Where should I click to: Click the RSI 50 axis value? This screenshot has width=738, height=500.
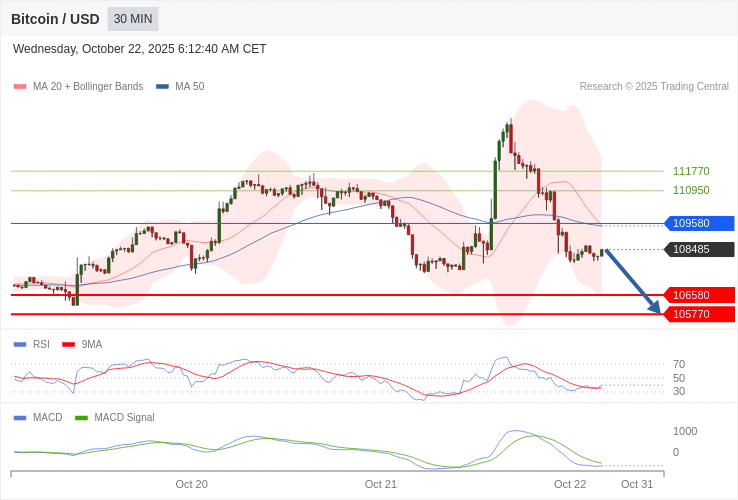click(x=679, y=378)
